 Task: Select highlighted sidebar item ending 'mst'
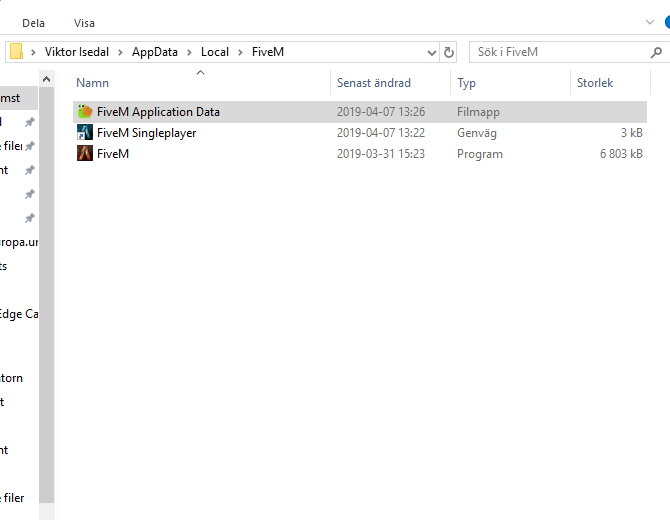[x=19, y=98]
